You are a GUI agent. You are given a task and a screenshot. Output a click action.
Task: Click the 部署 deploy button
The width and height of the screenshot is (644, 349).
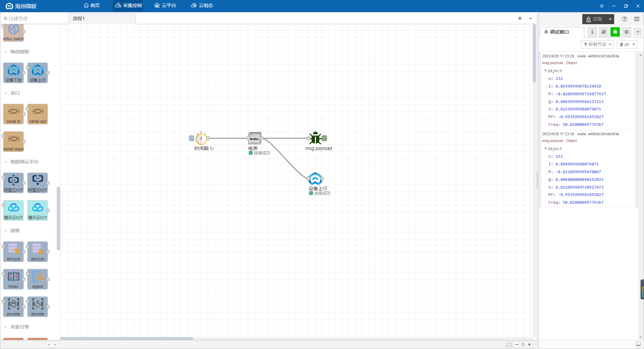[594, 19]
